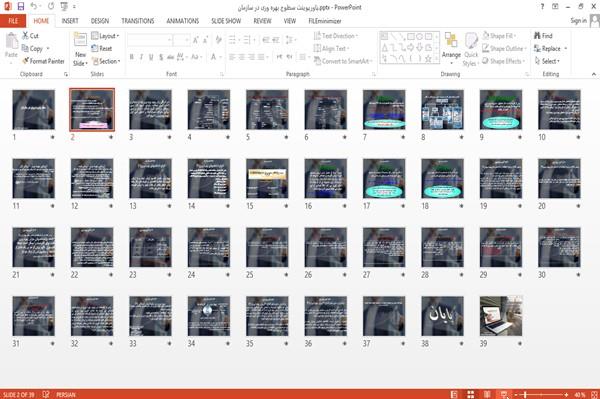Reset the slide layout
This screenshot has height=399, width=600.
click(102, 48)
